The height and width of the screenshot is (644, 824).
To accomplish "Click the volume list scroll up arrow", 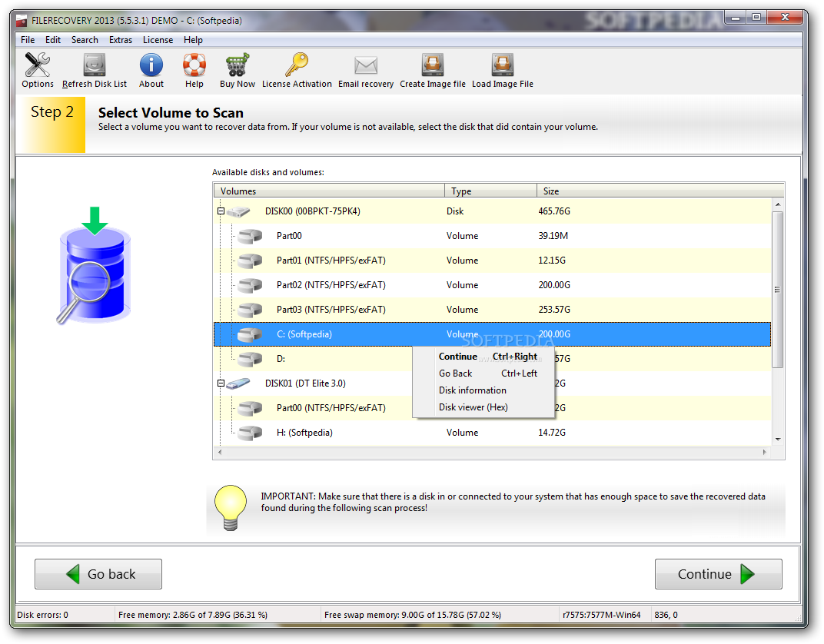I will [x=778, y=204].
